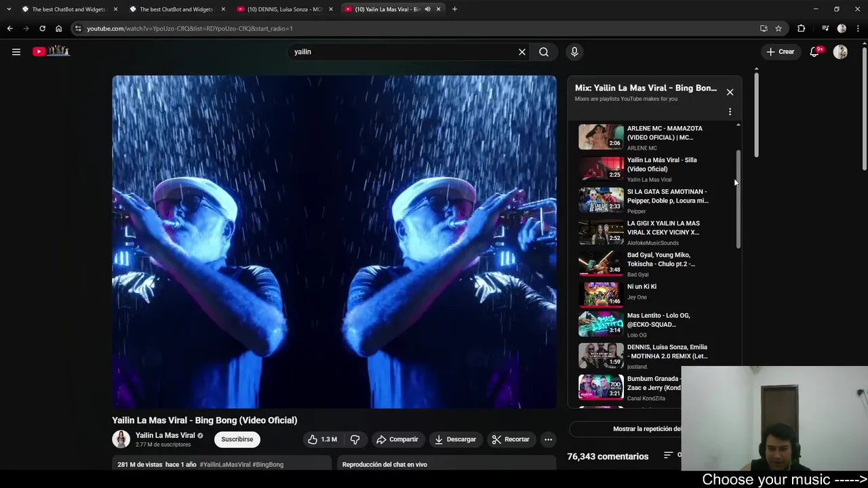Screen dimensions: 868x488
Task: Click the #BingBong hashtag
Action: point(268,464)
